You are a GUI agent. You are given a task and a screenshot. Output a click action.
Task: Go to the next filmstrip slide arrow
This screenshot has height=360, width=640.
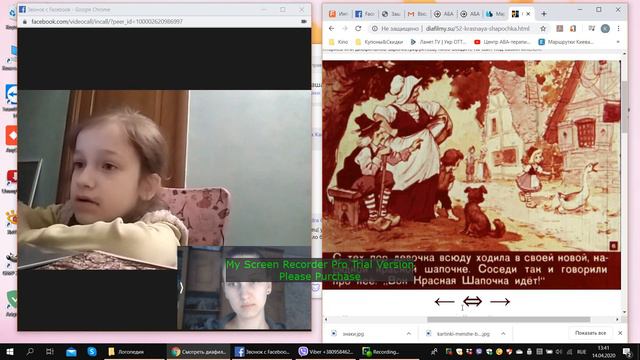click(500, 302)
